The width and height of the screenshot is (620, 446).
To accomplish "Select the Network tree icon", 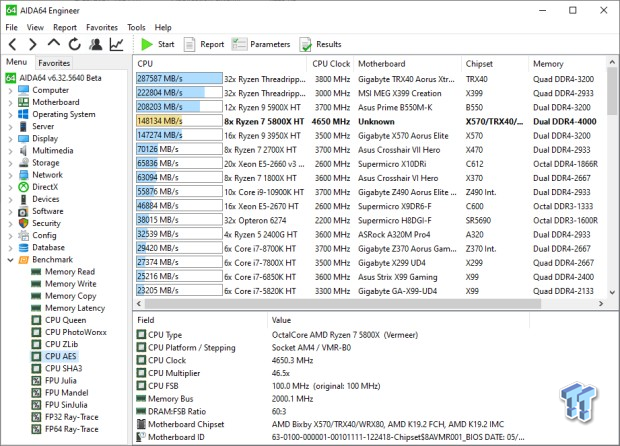I will [x=24, y=175].
